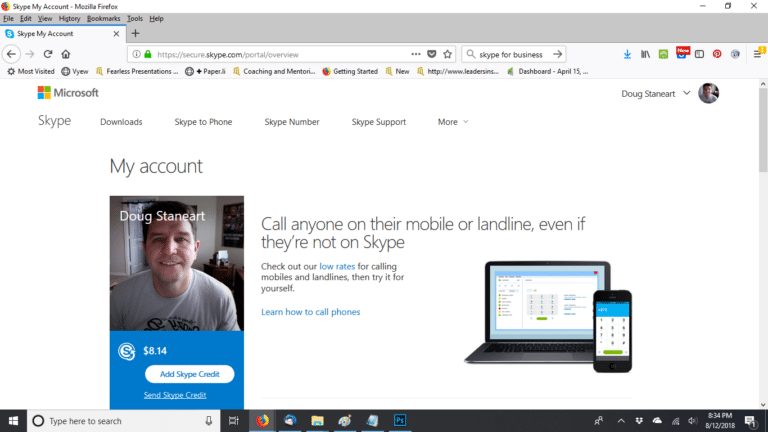768x432 pixels.
Task: Open the Firefox Library icon
Action: pos(646,54)
